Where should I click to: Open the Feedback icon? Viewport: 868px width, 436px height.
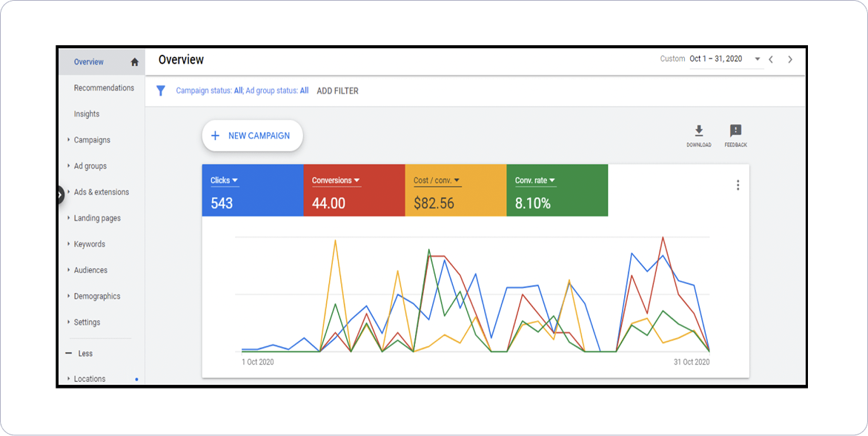735,131
